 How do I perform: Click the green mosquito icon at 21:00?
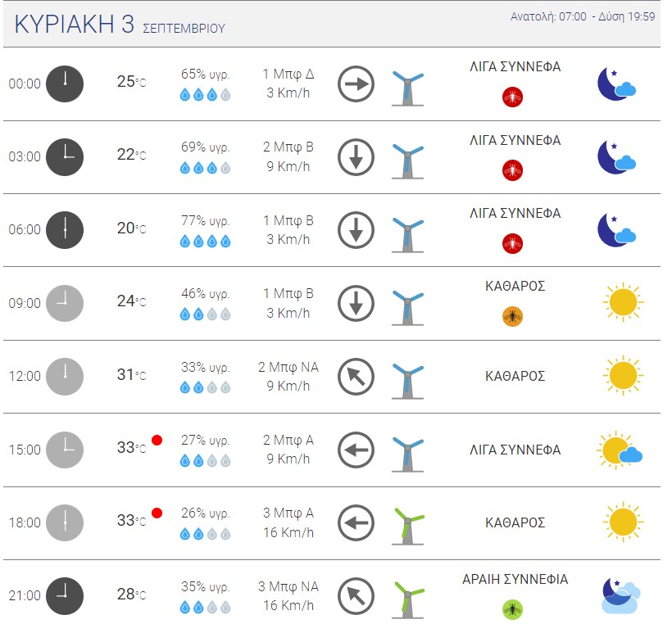[x=512, y=609]
